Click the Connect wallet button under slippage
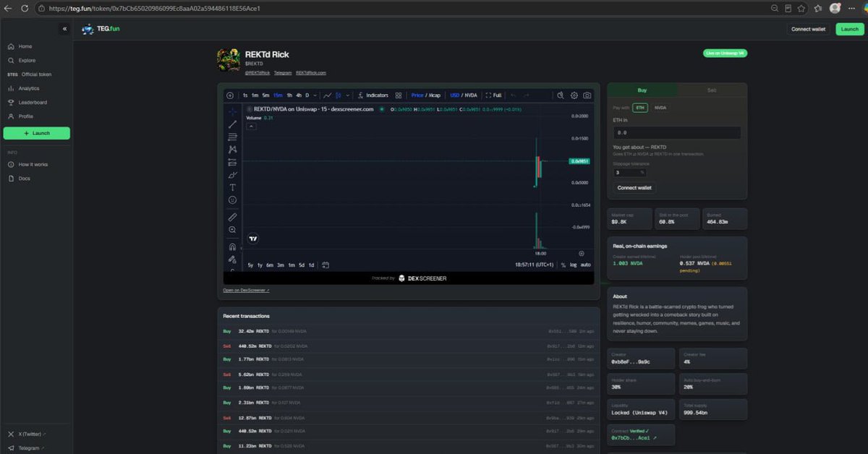 coord(634,187)
